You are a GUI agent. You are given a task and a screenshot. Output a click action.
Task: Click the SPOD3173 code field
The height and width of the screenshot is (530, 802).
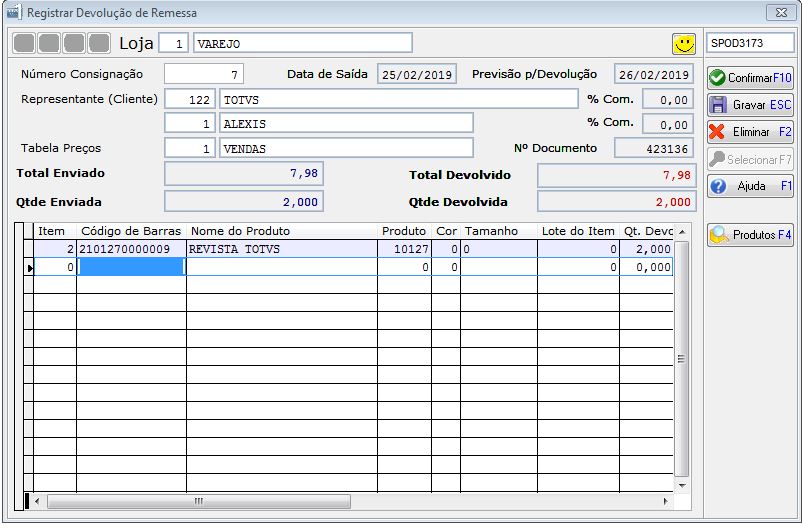point(750,43)
